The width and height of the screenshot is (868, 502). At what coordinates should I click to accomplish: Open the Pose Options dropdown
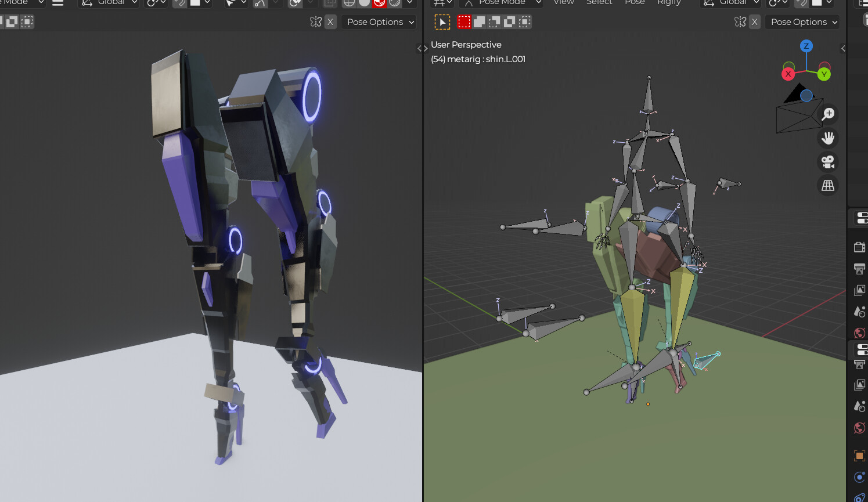802,21
